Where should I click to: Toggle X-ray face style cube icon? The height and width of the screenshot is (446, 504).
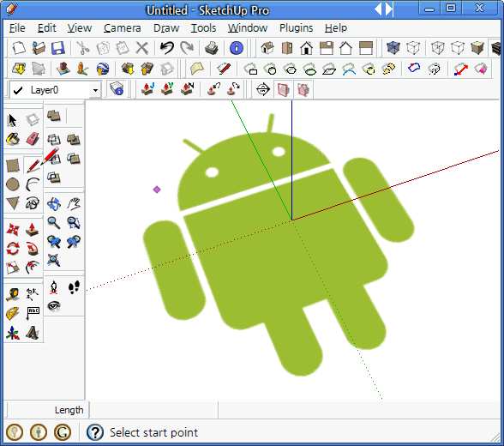(393, 48)
